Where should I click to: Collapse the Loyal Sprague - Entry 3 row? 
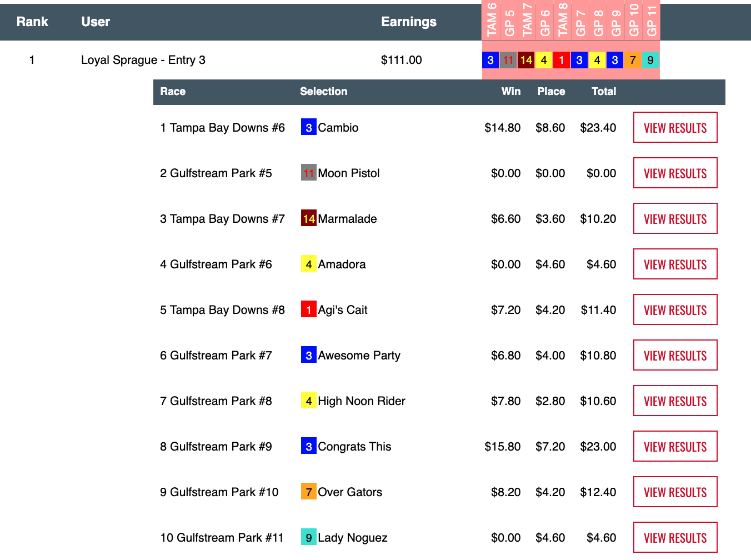point(143,60)
